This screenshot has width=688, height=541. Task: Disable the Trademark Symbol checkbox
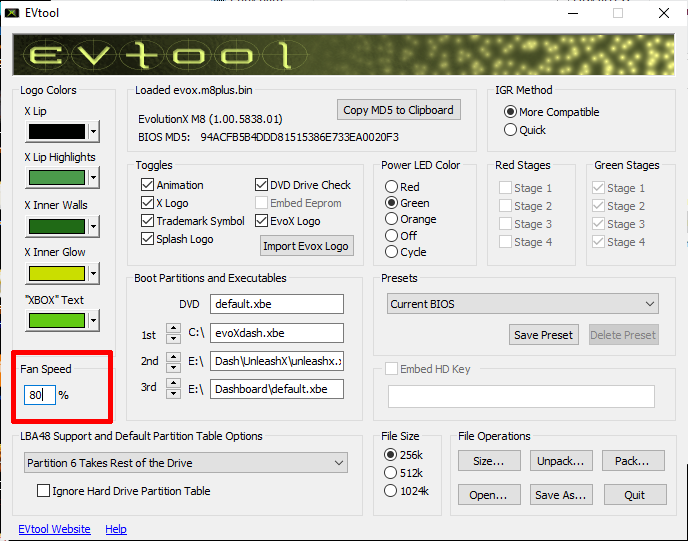tap(193, 221)
